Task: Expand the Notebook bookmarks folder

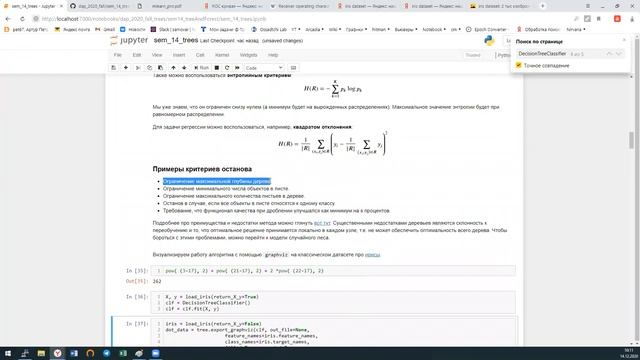Action: [434, 29]
